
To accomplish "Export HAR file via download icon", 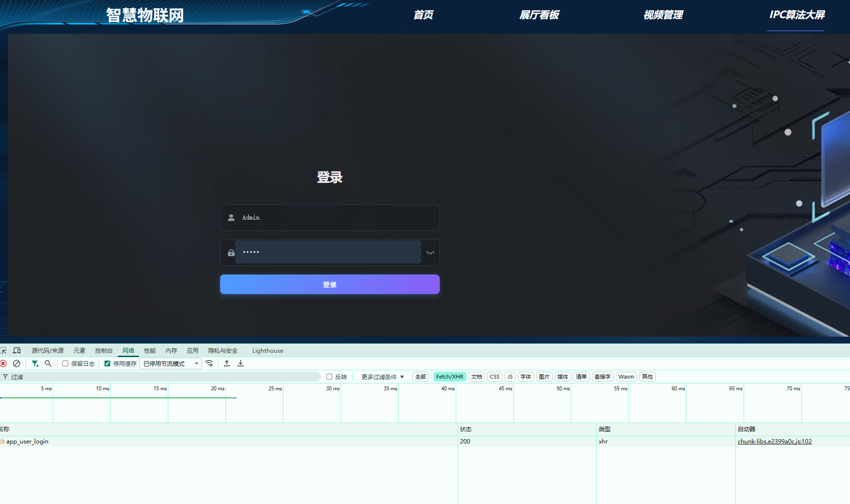I will (240, 363).
